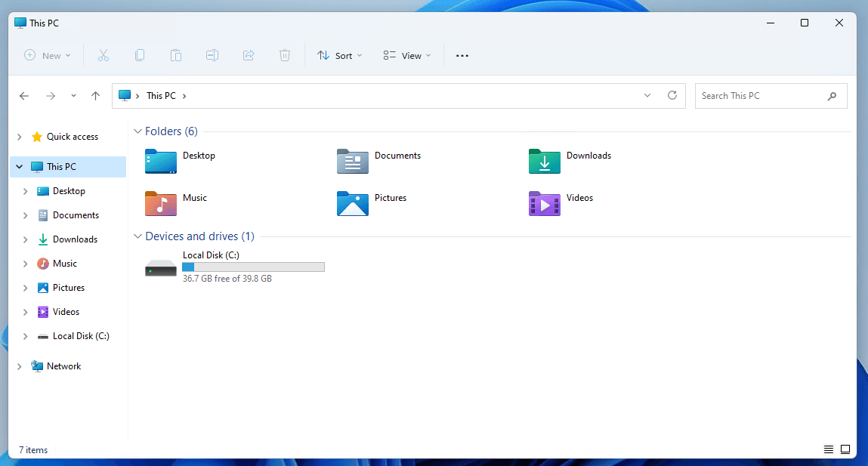Screen dimensions: 868x466
Task: Open the New dropdown button
Action: 48,55
